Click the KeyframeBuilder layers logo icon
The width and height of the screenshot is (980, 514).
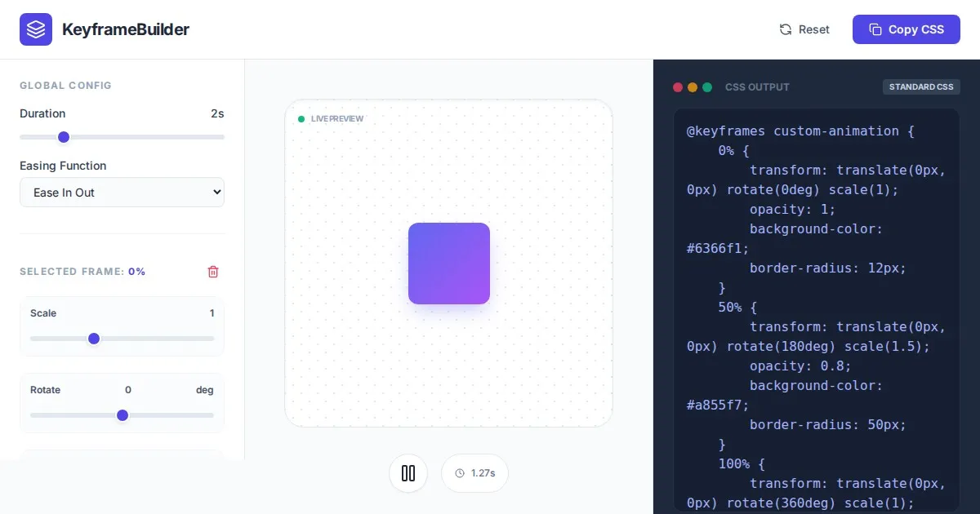click(36, 29)
